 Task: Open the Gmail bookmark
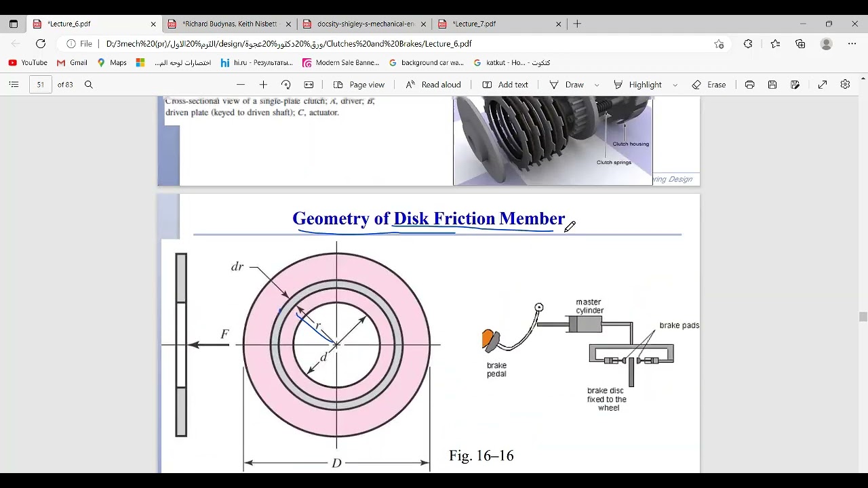click(72, 62)
